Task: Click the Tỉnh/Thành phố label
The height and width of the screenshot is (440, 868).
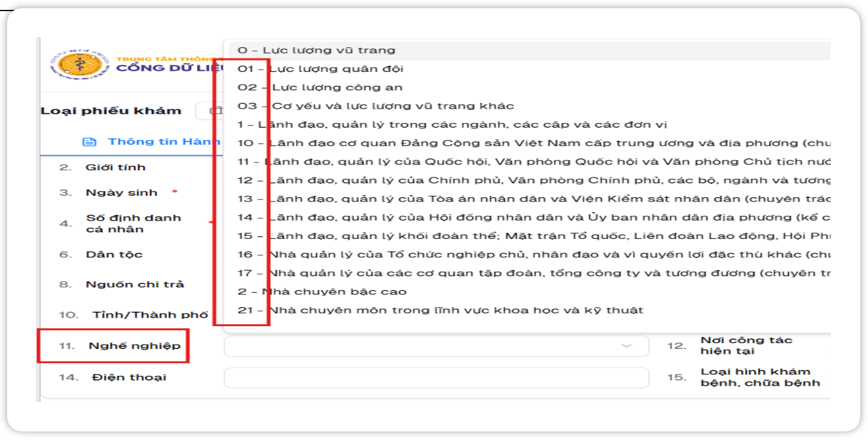Action: point(150,315)
